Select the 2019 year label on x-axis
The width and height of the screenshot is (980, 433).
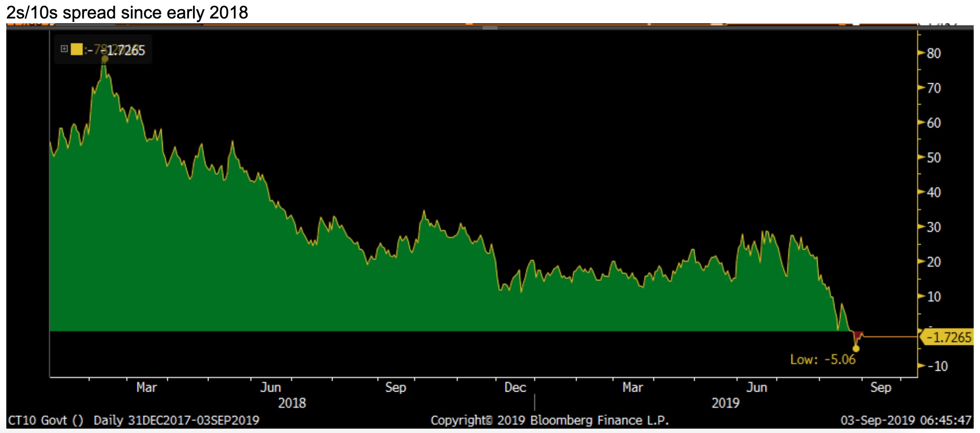pyautogui.click(x=725, y=403)
